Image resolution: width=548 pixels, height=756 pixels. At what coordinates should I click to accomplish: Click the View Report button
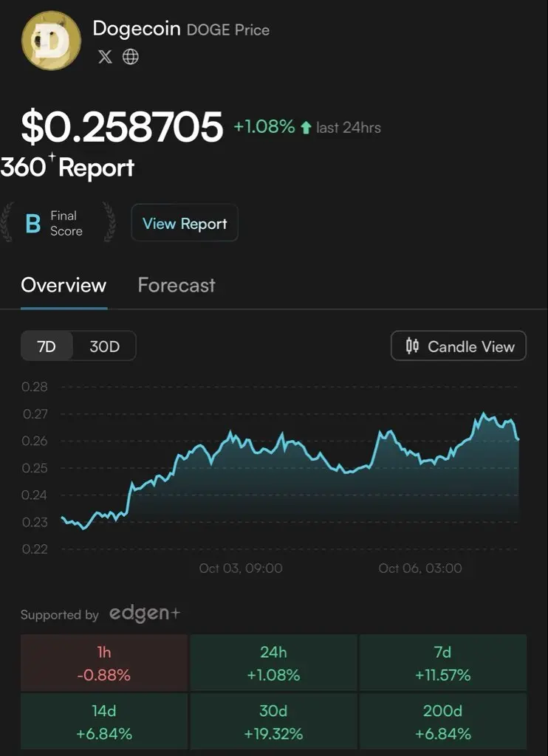coord(185,223)
